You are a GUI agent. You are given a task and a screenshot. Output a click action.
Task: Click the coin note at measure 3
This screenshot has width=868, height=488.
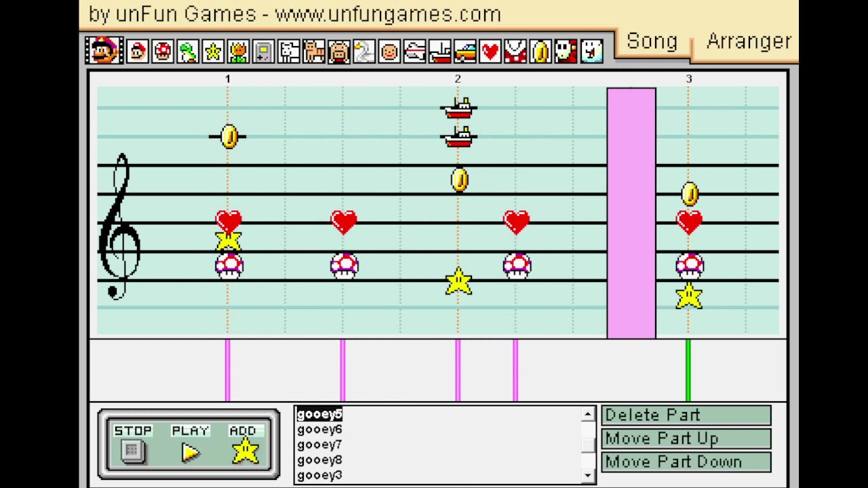point(690,194)
